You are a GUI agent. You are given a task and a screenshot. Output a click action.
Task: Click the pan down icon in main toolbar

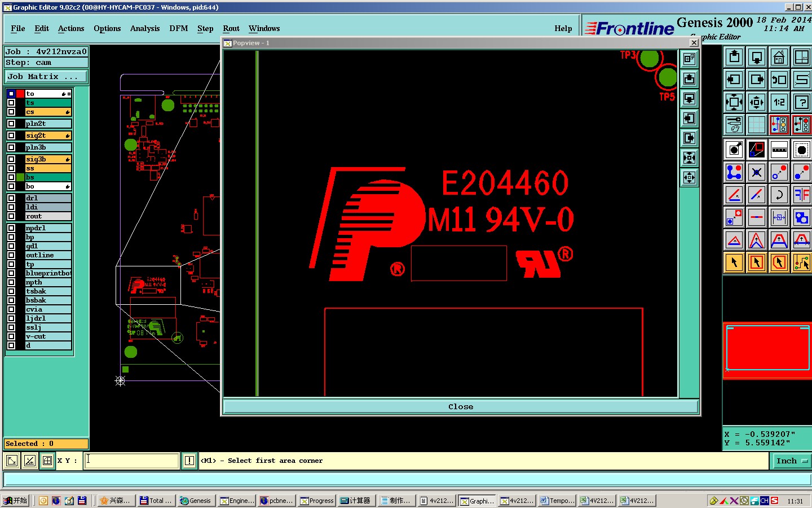pyautogui.click(x=757, y=57)
